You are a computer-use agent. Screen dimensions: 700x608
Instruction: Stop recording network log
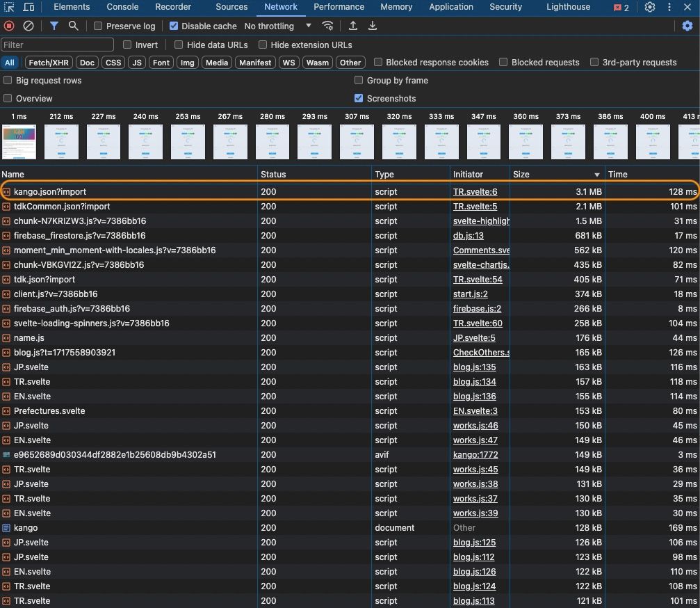(x=9, y=26)
